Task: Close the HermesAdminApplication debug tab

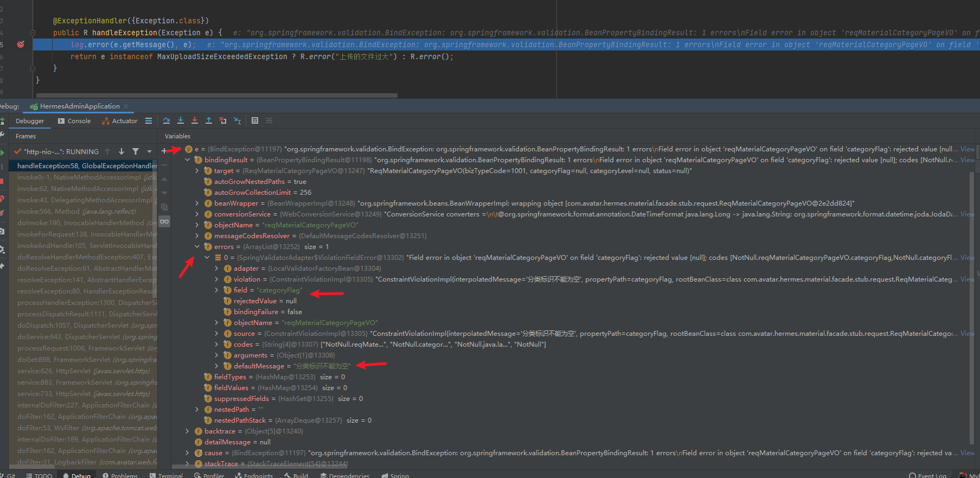Action: (126, 106)
